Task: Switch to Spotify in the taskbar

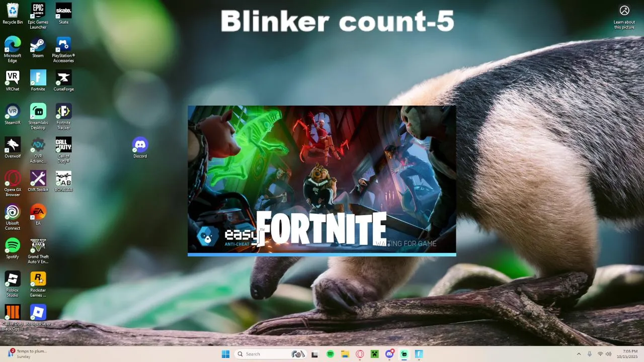Action: click(330, 354)
